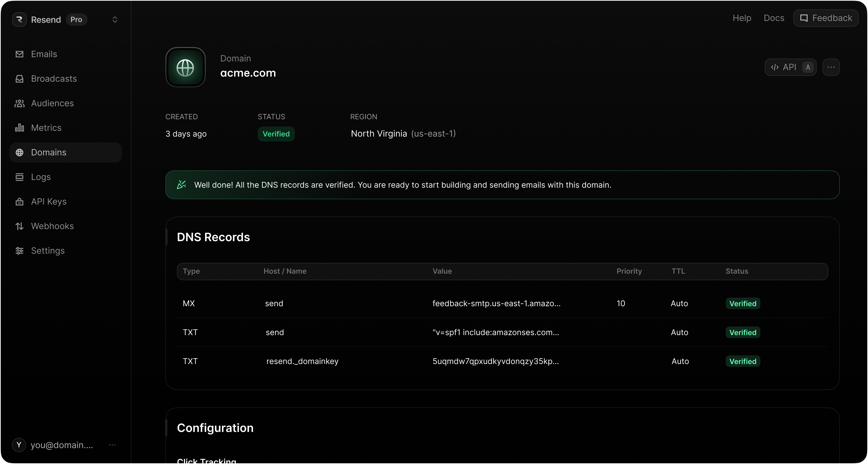Click the Webhooks arrows icon
Image resolution: width=868 pixels, height=464 pixels.
coord(19,226)
